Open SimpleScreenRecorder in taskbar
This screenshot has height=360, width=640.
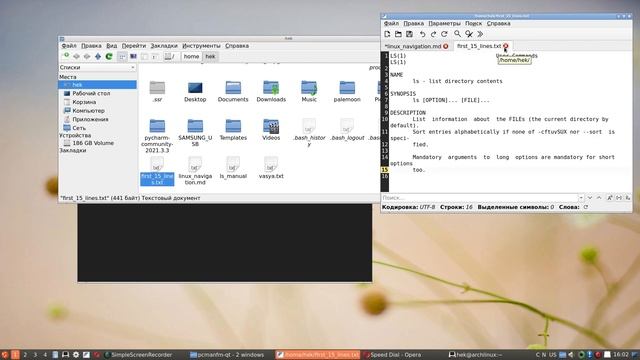[x=138, y=355]
